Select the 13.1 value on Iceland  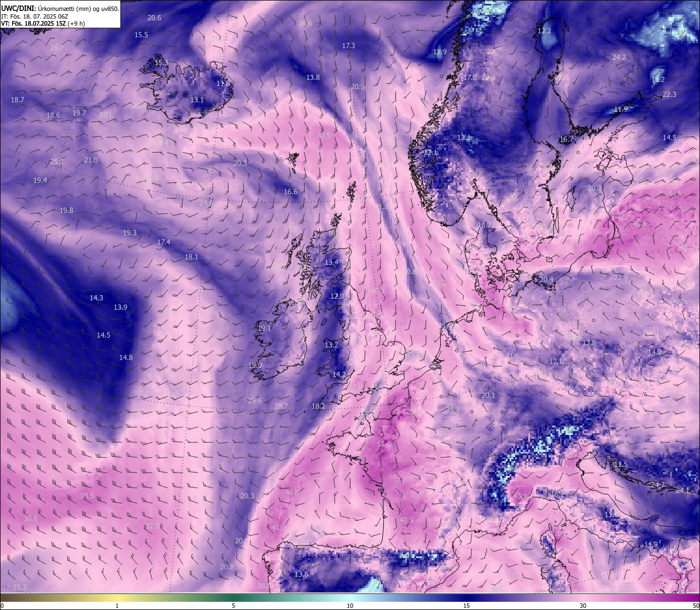click(197, 100)
